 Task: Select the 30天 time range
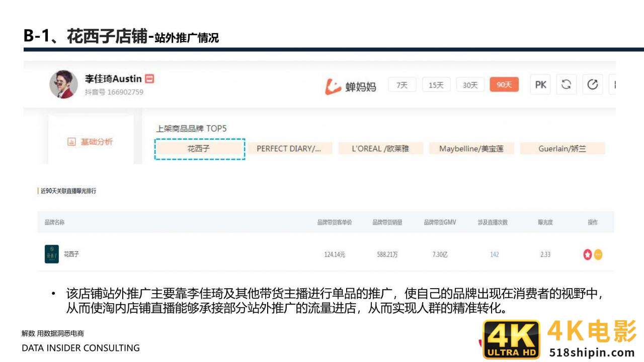[470, 85]
